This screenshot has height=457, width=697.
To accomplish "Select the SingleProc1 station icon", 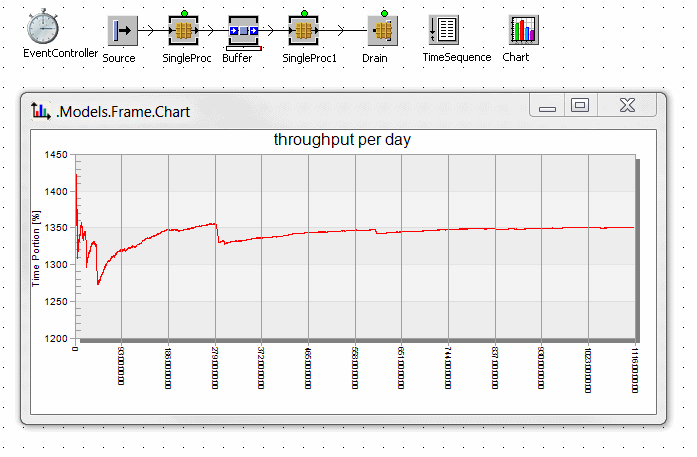I will [304, 31].
